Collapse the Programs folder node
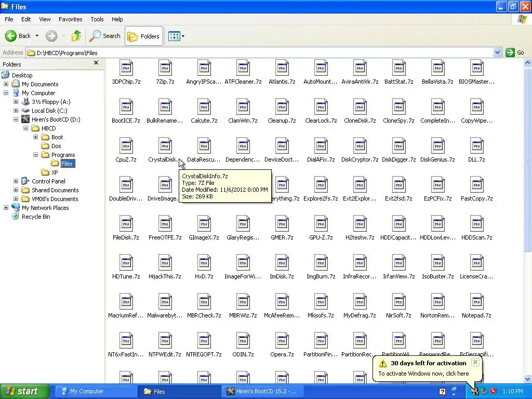 tap(35, 154)
